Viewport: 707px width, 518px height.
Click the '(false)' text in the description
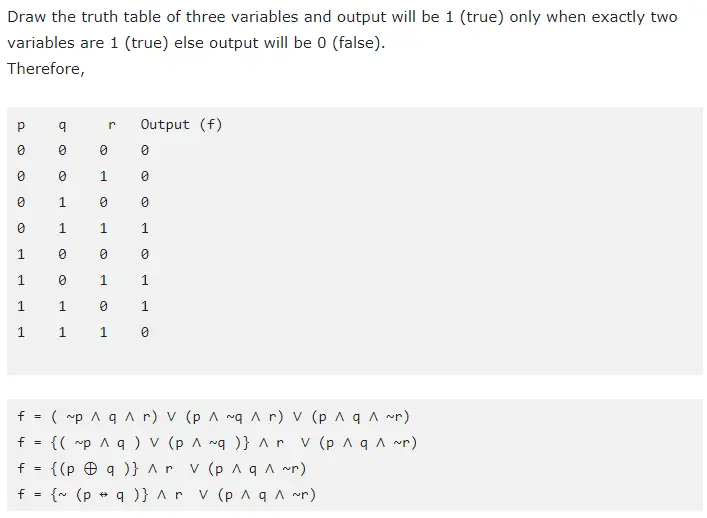[354, 45]
